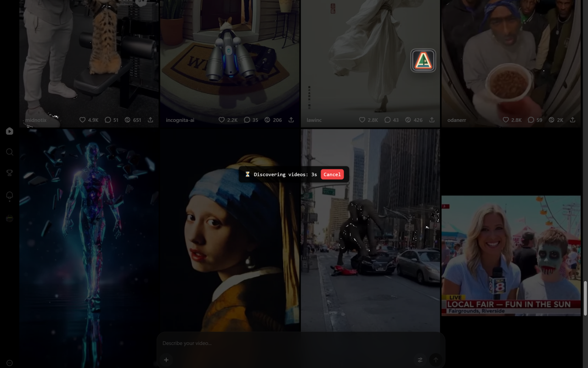Viewport: 588px width, 368px height.
Task: Open the smiley feedback icon at sidebar bottom
Action: 9,362
